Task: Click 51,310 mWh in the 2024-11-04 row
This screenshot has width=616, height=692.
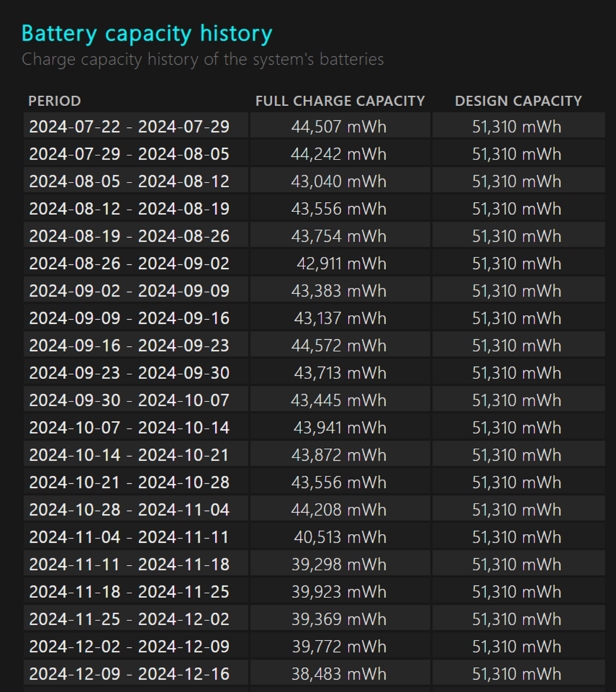Action: (x=517, y=537)
